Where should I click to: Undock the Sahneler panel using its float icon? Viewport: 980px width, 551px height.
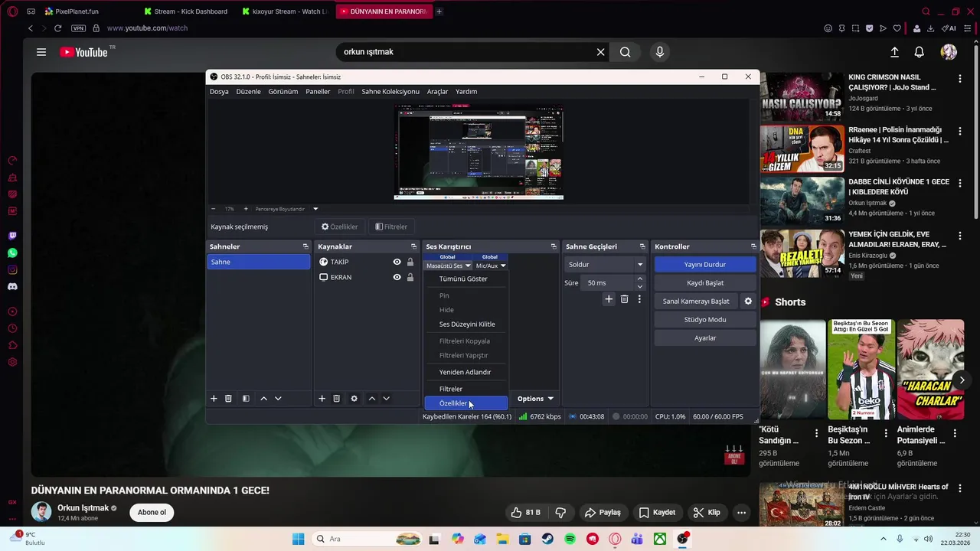tap(305, 246)
